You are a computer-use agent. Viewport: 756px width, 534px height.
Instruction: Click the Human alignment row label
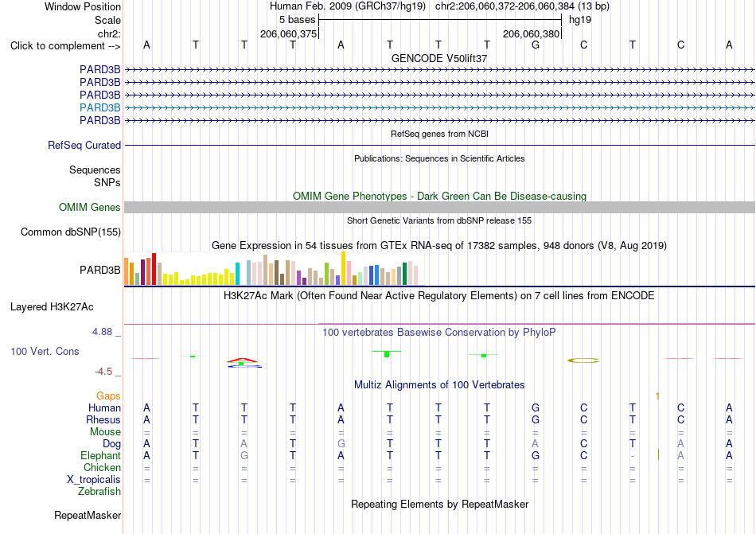click(104, 407)
